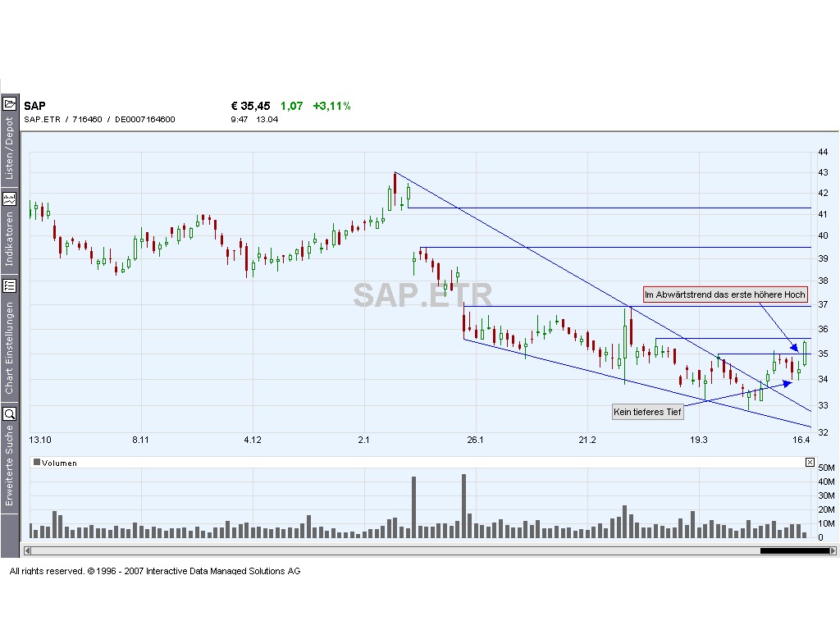Click the identifier text SAP.ETR / 716460 / DE0007164600

[x=99, y=120]
